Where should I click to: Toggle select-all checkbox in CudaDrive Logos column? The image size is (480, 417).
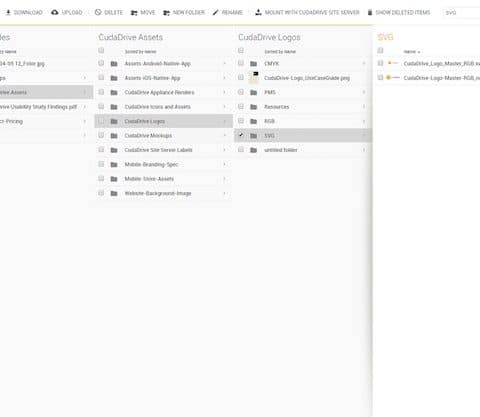241,50
